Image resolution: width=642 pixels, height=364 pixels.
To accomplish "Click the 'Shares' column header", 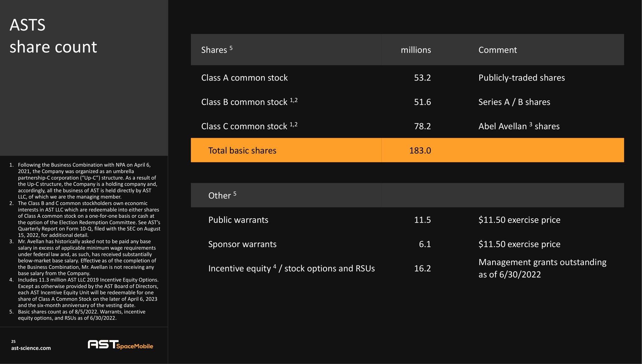I will 217,50.
